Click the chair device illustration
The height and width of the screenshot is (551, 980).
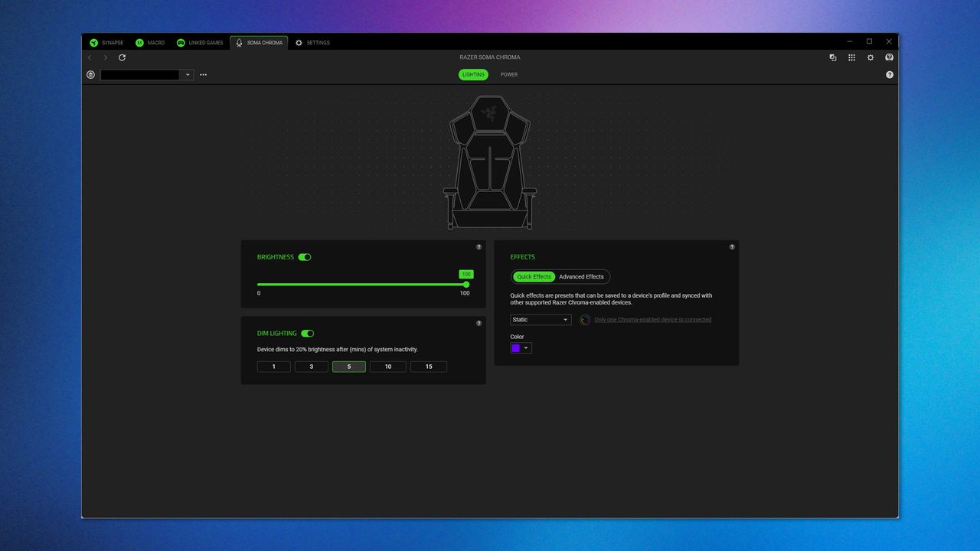coord(490,162)
